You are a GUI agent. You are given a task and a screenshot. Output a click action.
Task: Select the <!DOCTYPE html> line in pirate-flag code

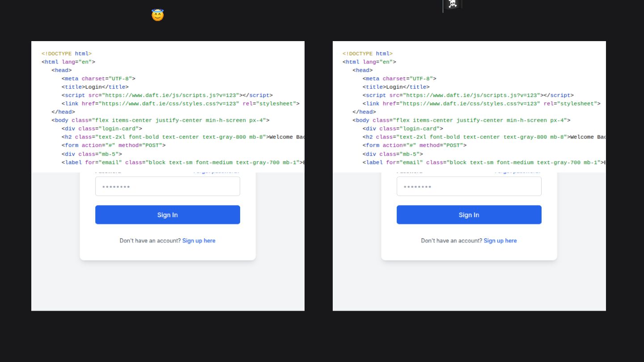point(368,54)
